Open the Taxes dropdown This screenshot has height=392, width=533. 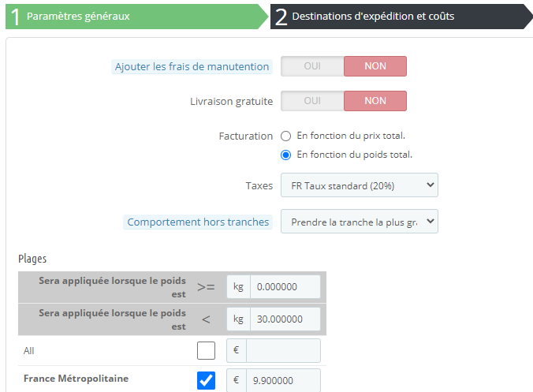[359, 186]
